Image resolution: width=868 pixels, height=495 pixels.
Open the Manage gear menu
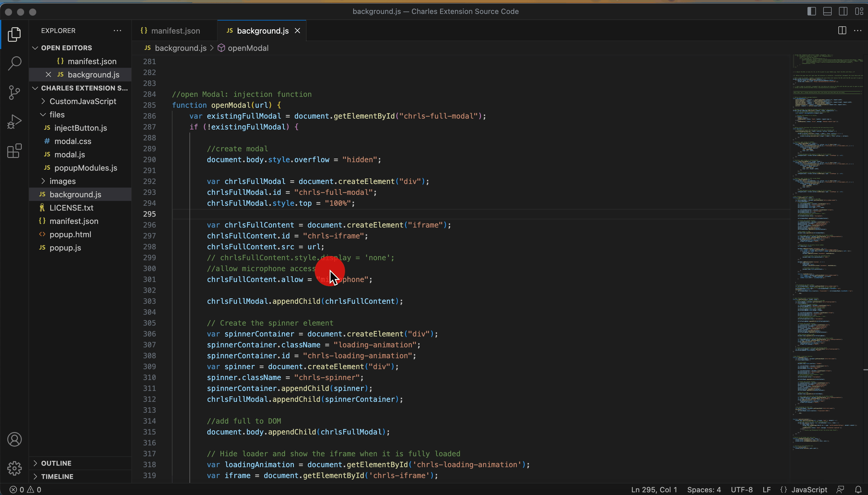[x=14, y=468]
